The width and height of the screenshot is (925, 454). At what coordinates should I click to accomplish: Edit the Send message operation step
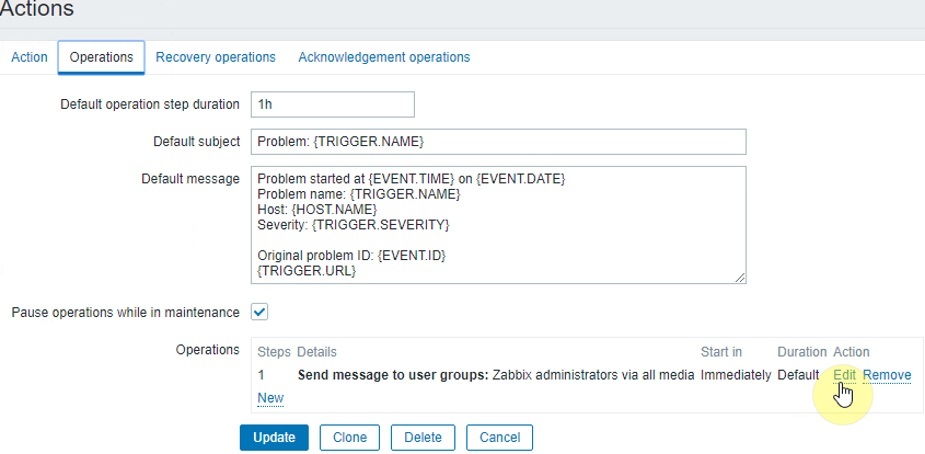844,375
